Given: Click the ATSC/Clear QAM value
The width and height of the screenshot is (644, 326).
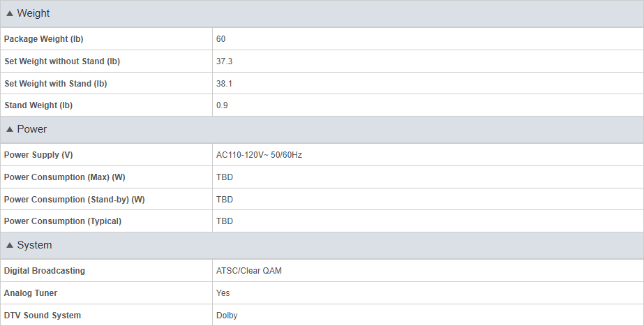Looking at the screenshot, I should click(249, 271).
